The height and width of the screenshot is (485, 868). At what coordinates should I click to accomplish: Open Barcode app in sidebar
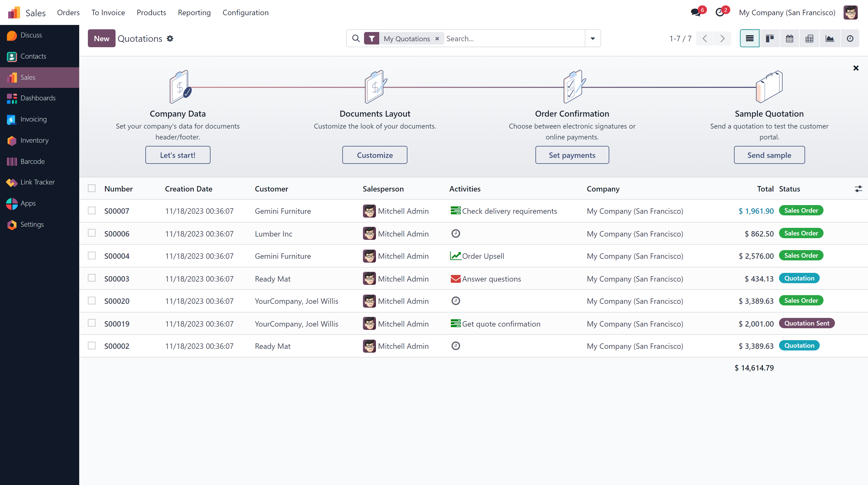point(33,161)
